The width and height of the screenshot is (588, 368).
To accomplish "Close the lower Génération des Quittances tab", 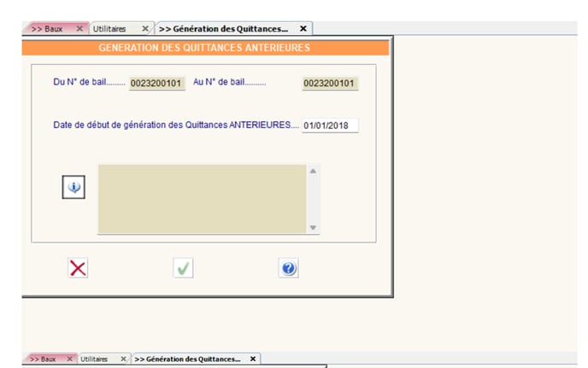I will [253, 359].
